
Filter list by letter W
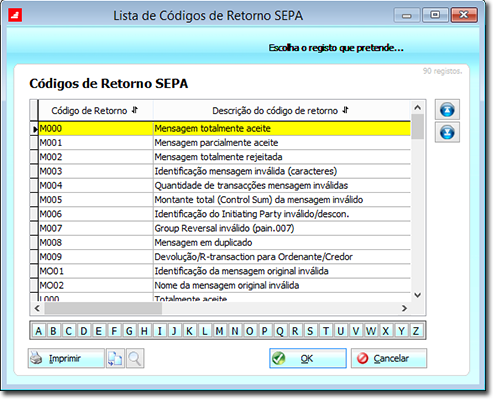(x=371, y=331)
